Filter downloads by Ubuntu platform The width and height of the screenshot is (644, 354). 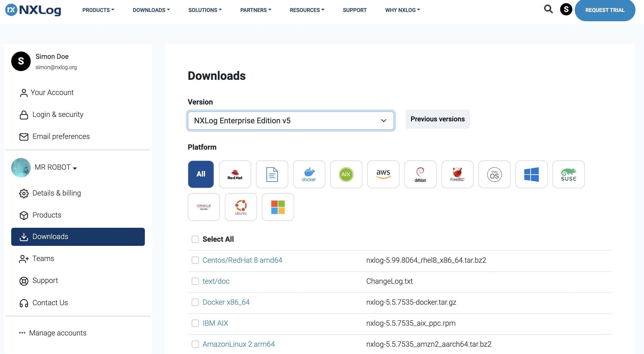point(241,207)
